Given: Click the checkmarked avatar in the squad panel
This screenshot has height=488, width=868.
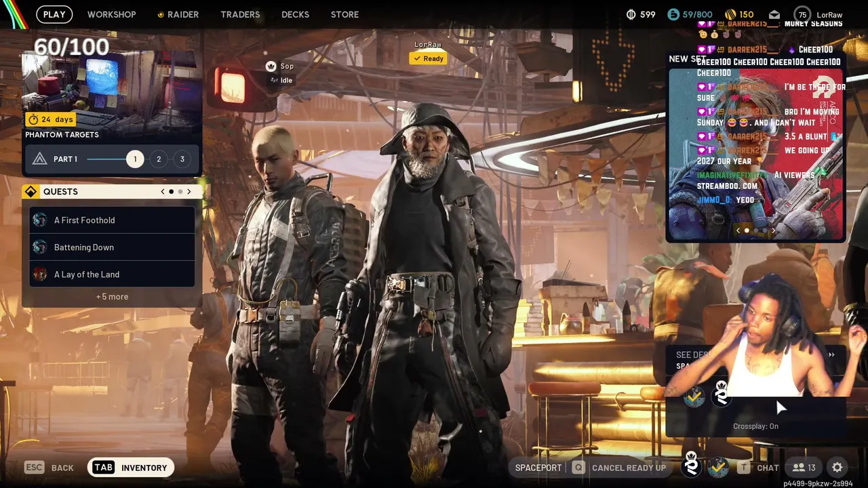Looking at the screenshot, I should (x=694, y=398).
